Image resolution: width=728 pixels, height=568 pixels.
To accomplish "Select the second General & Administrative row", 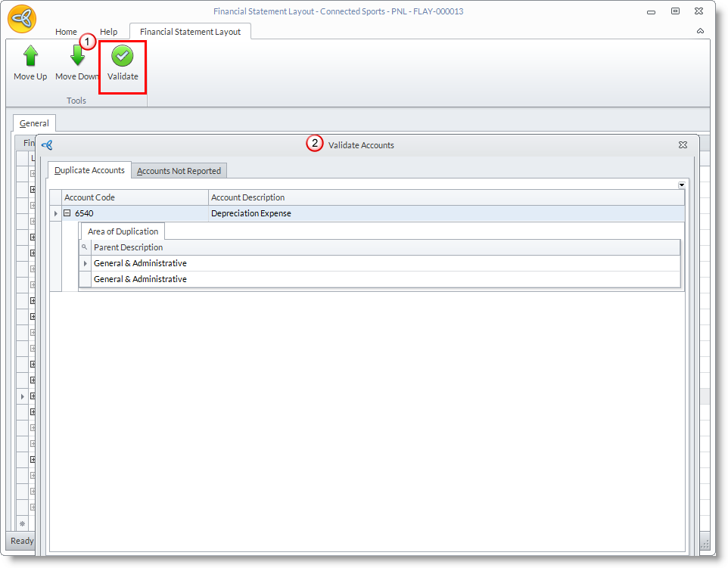I will tap(140, 279).
